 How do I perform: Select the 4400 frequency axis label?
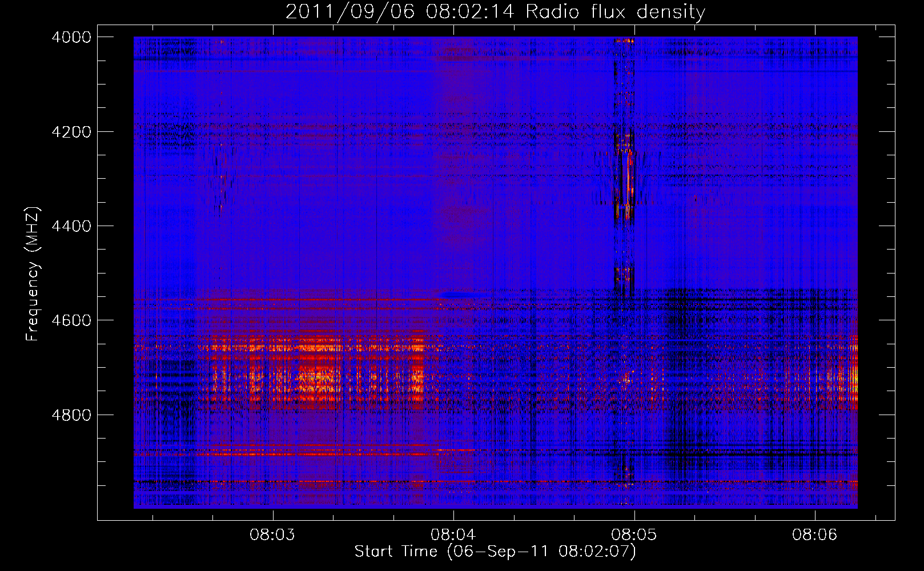click(71, 226)
